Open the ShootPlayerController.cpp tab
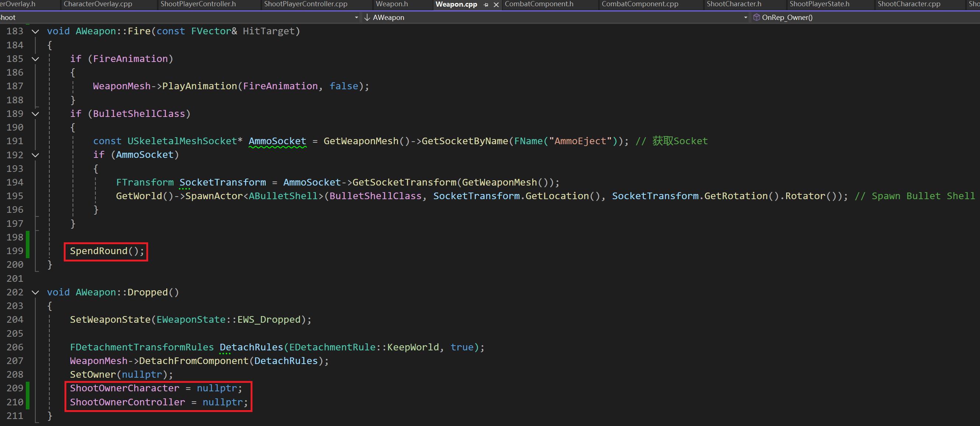The width and height of the screenshot is (980, 426). coord(306,4)
